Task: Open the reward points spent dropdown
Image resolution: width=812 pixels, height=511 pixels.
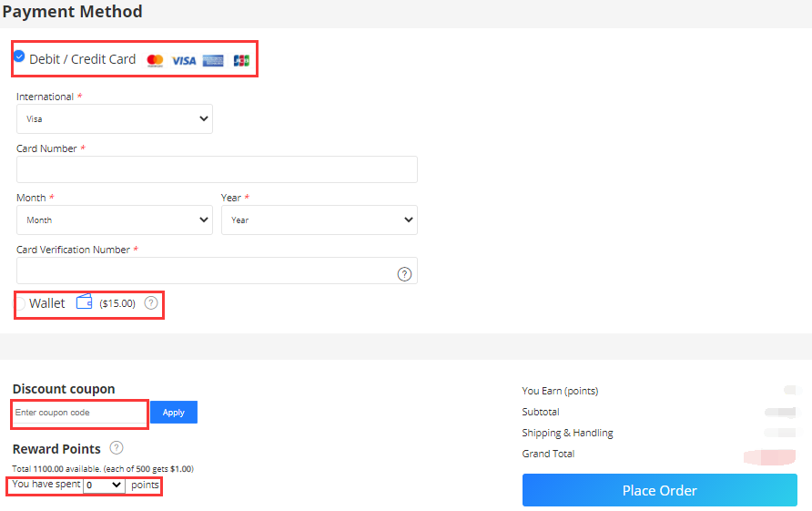Action: pyautogui.click(x=104, y=485)
